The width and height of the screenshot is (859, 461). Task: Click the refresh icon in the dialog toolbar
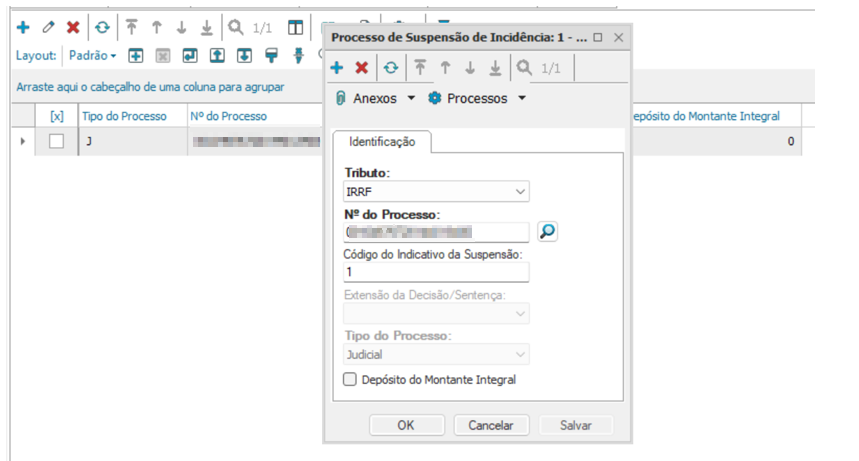[x=390, y=68]
